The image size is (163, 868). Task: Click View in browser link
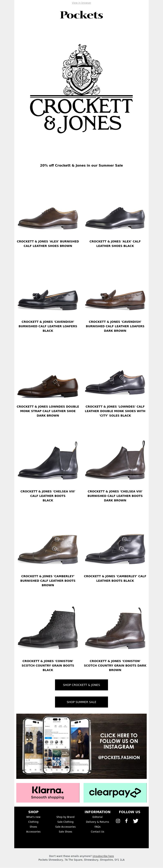[81, 3]
